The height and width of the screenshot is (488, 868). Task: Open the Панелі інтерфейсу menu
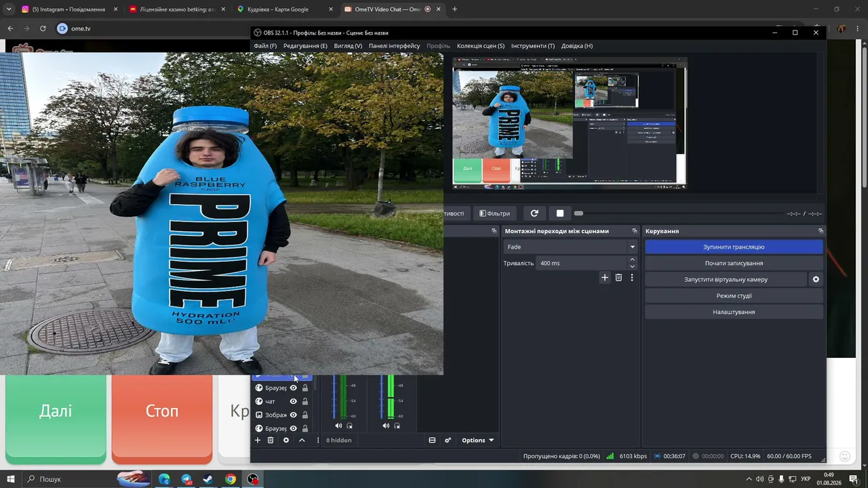(x=395, y=46)
